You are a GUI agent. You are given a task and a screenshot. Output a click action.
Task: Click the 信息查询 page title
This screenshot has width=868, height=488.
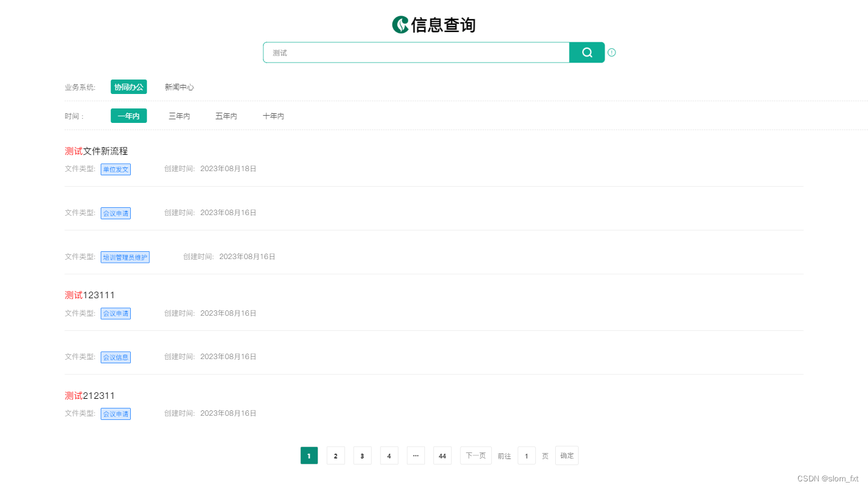pyautogui.click(x=443, y=25)
